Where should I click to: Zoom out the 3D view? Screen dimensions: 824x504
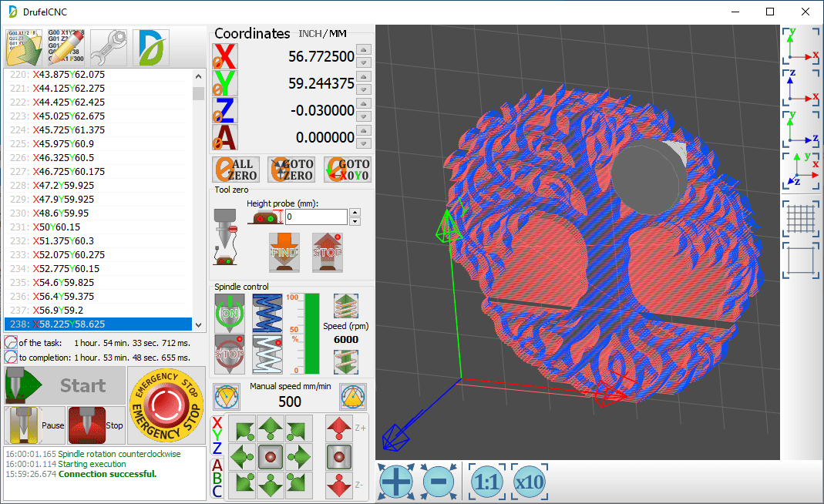(439, 482)
